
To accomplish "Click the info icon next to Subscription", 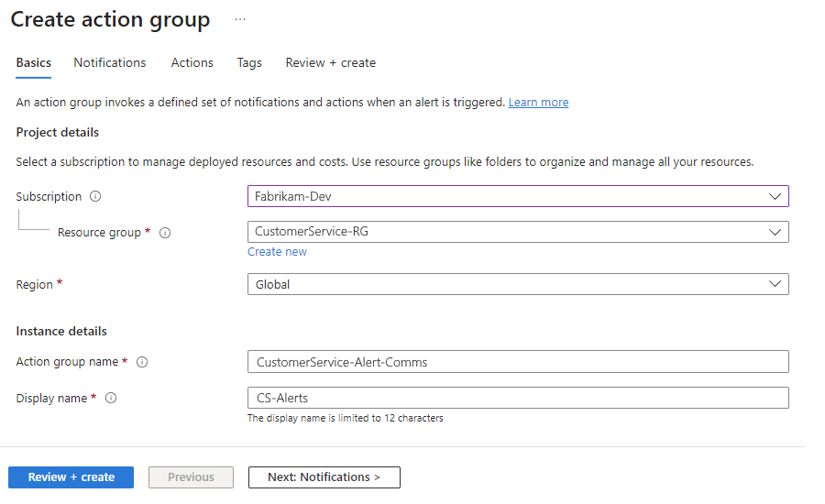I will [95, 196].
